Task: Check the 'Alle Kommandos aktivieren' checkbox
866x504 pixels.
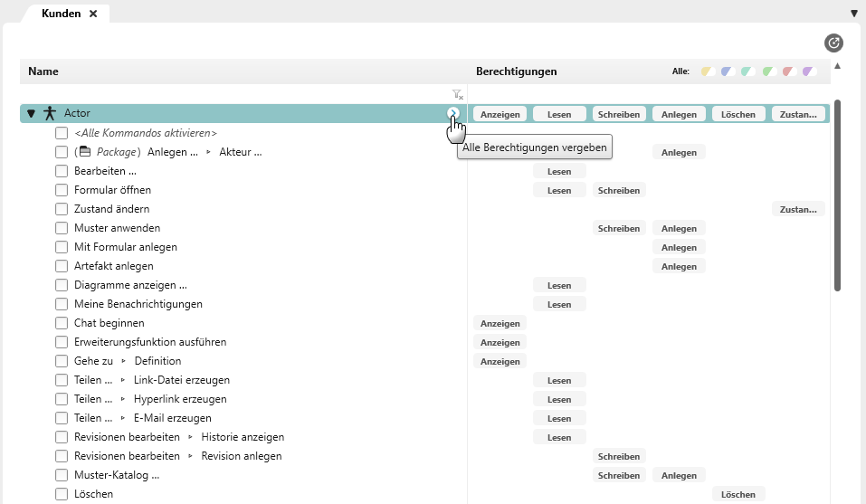Action: point(62,133)
